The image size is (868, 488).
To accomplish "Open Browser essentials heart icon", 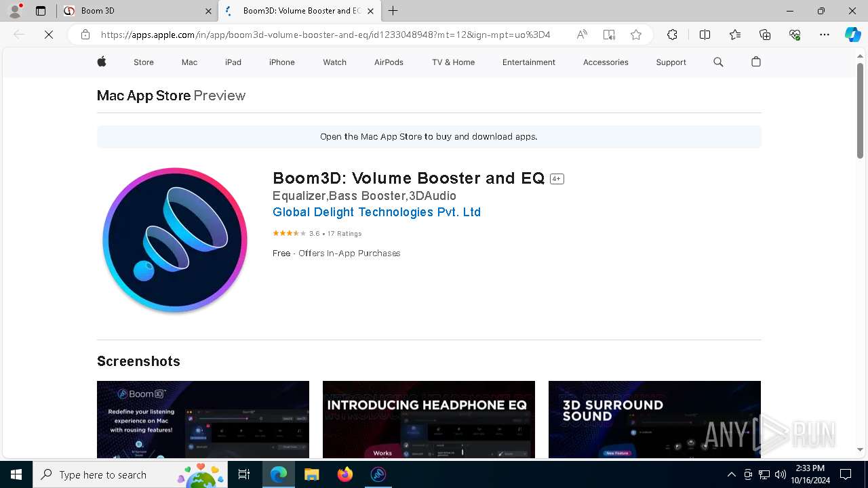I will (795, 35).
